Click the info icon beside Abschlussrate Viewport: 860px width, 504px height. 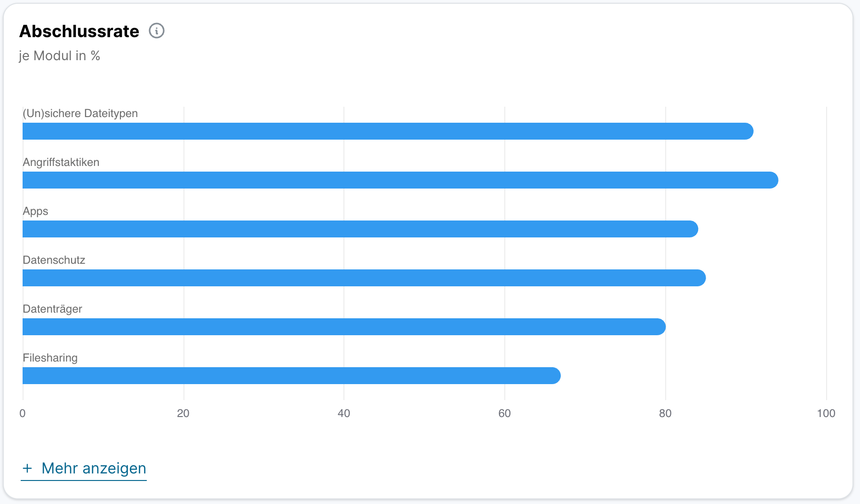click(157, 31)
